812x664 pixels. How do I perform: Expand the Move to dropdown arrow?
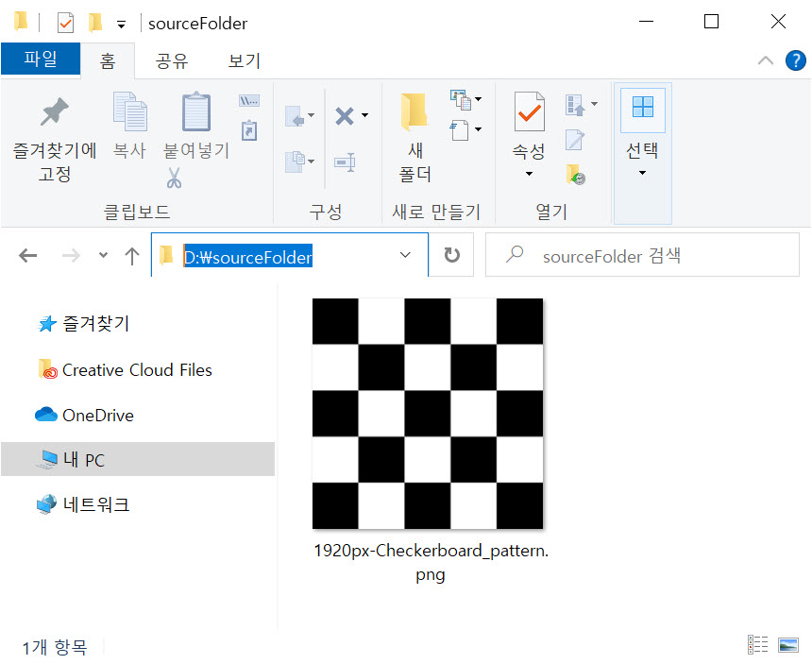312,115
